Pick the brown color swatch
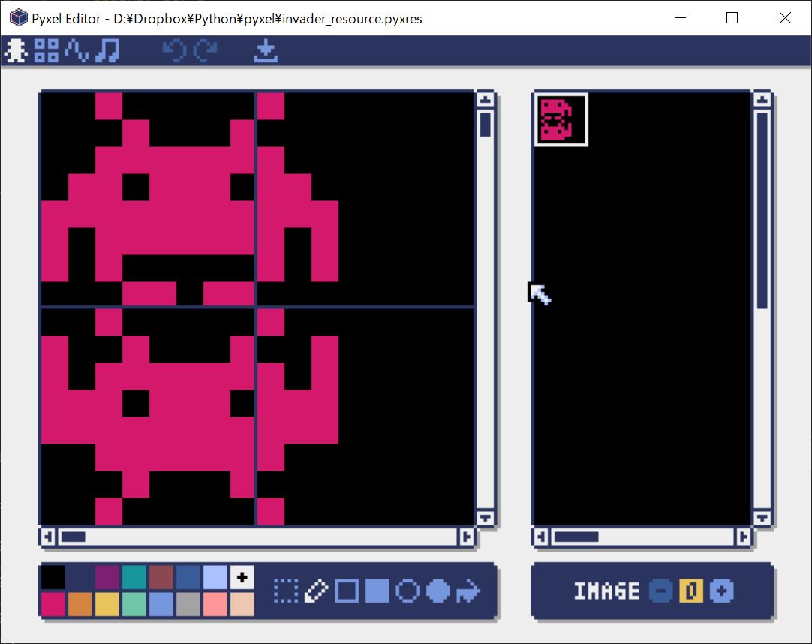This screenshot has width=812, height=644. [x=161, y=577]
